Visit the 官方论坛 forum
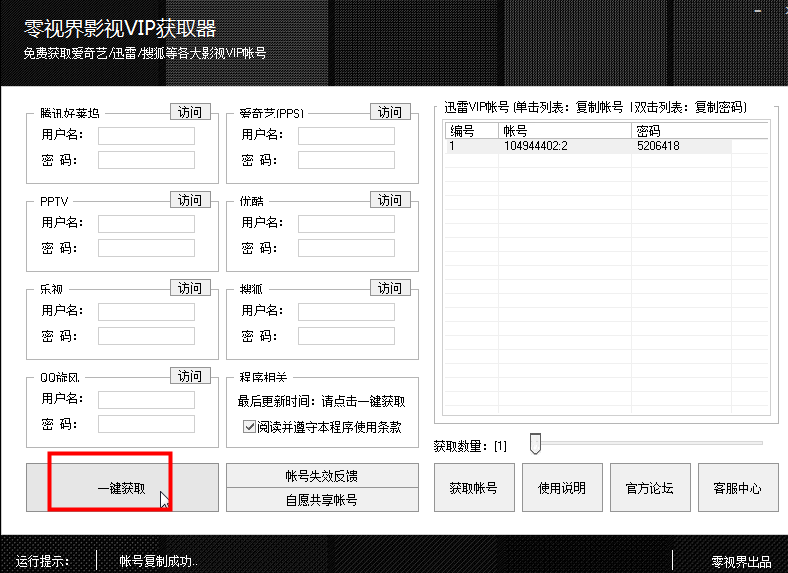 point(650,488)
